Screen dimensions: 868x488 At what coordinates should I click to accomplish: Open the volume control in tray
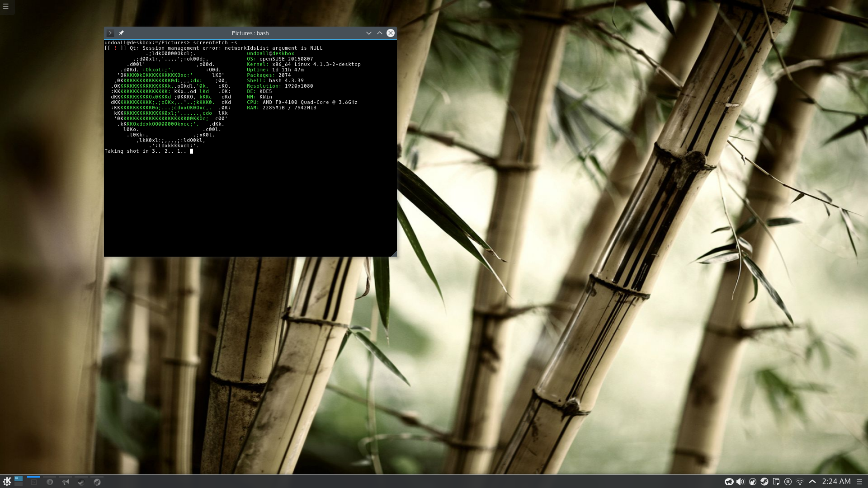tap(740, 482)
